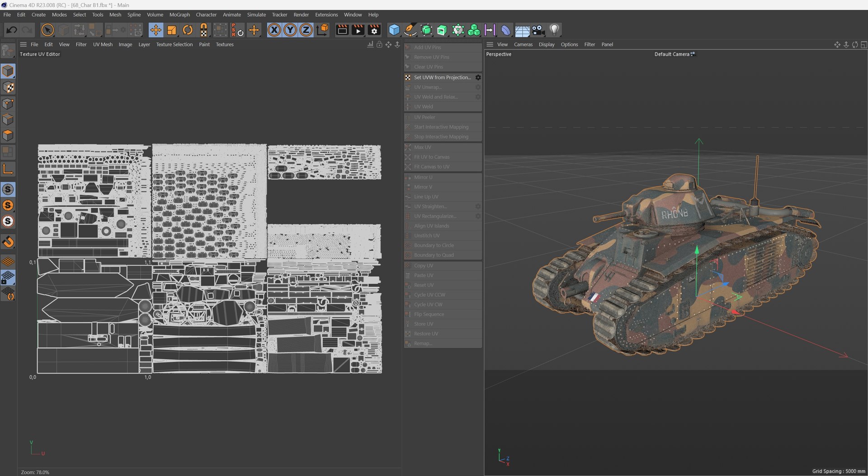The height and width of the screenshot is (476, 868).
Task: Switch to Model mode in sidebar
Action: click(x=8, y=71)
